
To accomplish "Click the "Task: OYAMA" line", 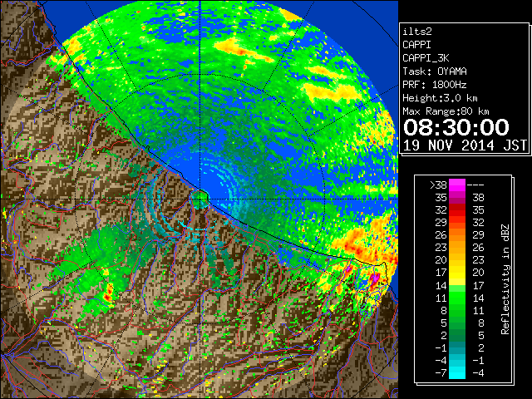I will [x=435, y=71].
